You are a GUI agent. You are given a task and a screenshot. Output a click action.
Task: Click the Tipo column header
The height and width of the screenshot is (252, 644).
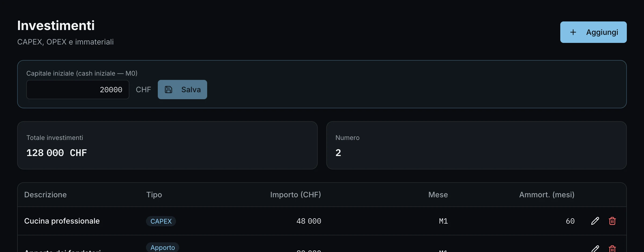[154, 195]
